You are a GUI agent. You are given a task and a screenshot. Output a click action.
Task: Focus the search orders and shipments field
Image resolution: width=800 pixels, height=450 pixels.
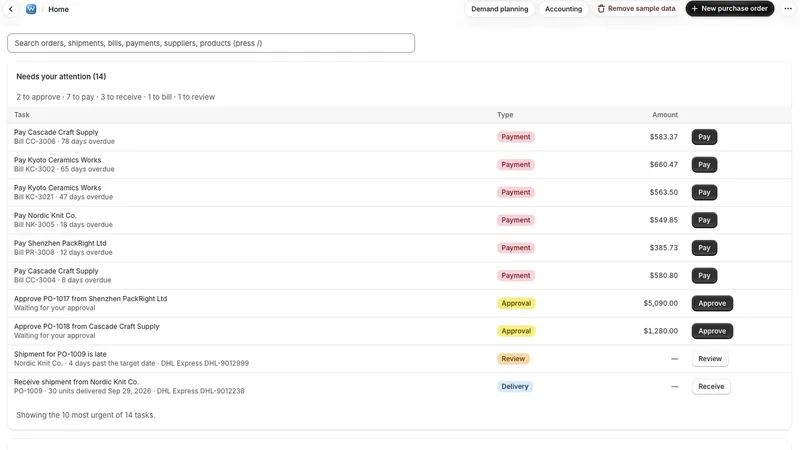[211, 43]
